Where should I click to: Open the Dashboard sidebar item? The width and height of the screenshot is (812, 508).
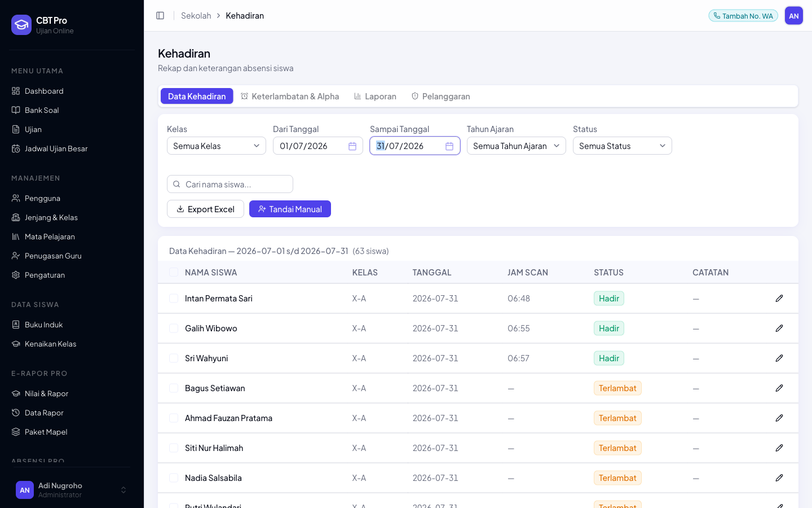click(72, 91)
